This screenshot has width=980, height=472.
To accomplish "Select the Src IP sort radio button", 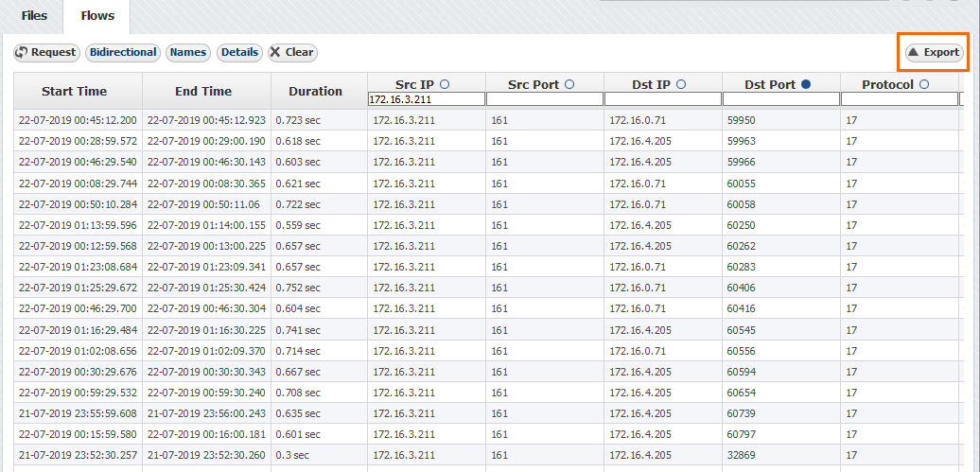I will [x=445, y=85].
